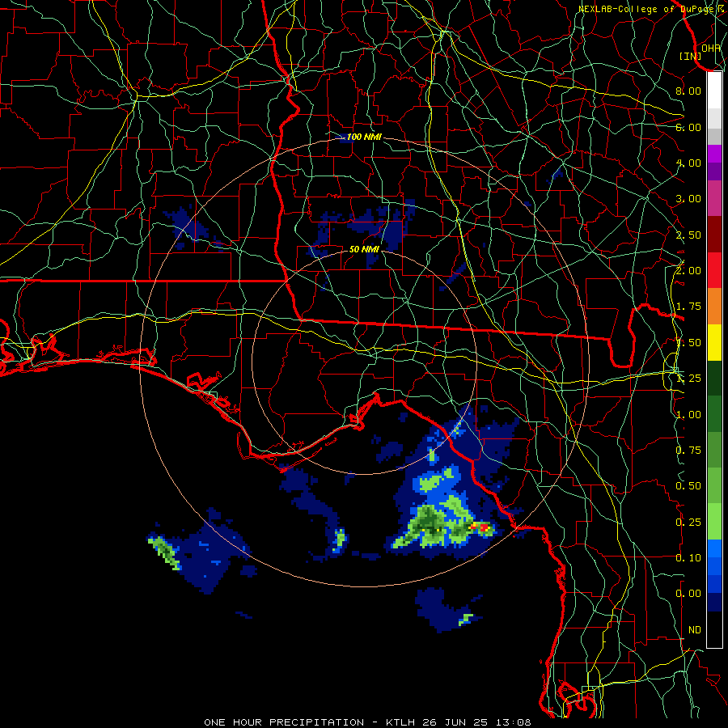Click the NEXLAB-College of DuPage credit text
728x728 pixels.
[650, 9]
